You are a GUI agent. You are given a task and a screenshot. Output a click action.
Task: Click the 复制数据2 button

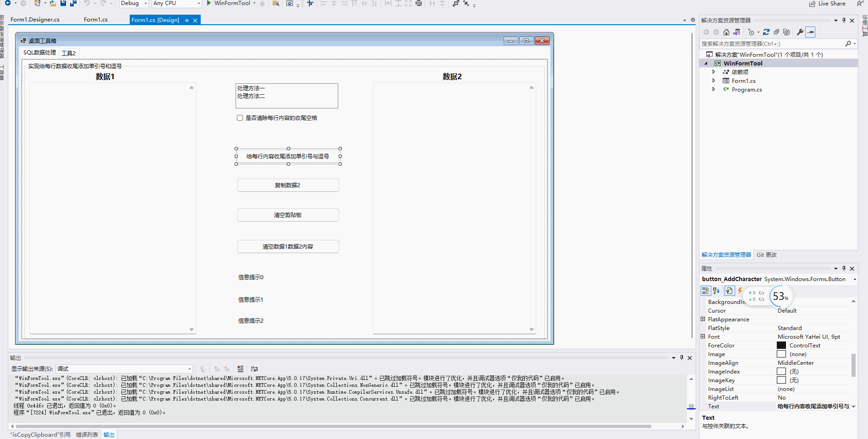pyautogui.click(x=288, y=185)
